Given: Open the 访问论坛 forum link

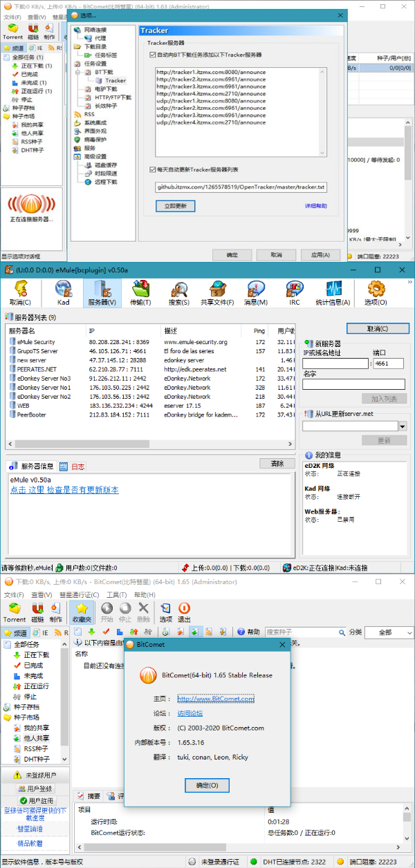Looking at the screenshot, I should 190,713.
